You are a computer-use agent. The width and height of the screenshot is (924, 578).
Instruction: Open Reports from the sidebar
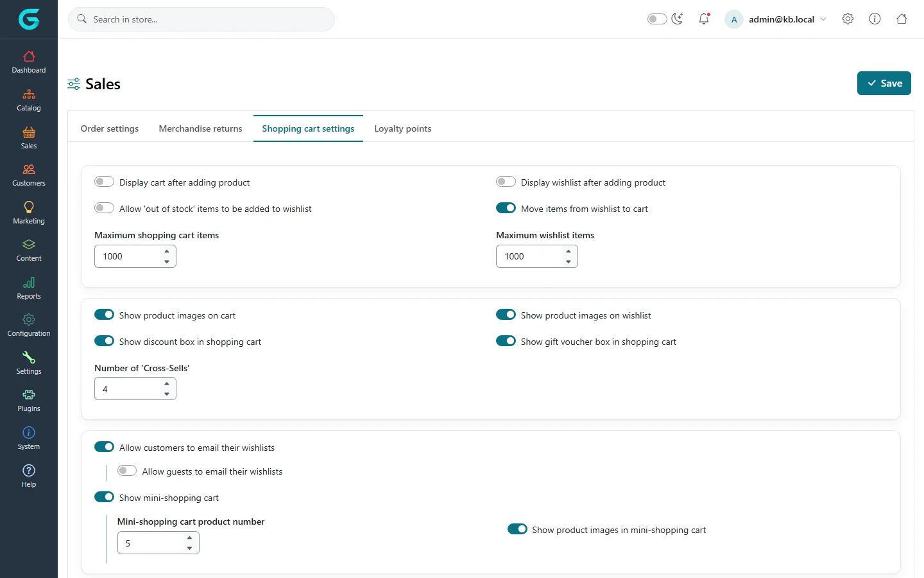tap(29, 288)
